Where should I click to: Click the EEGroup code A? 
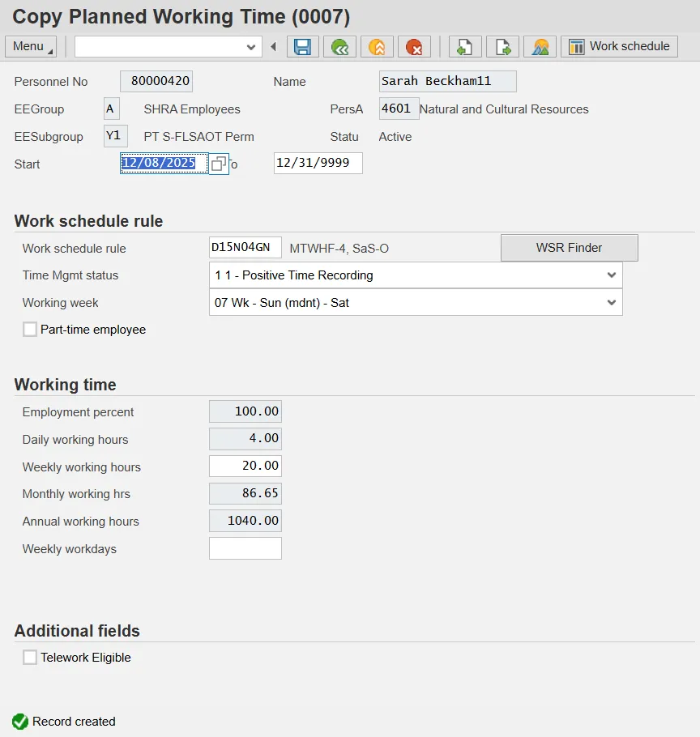112,109
